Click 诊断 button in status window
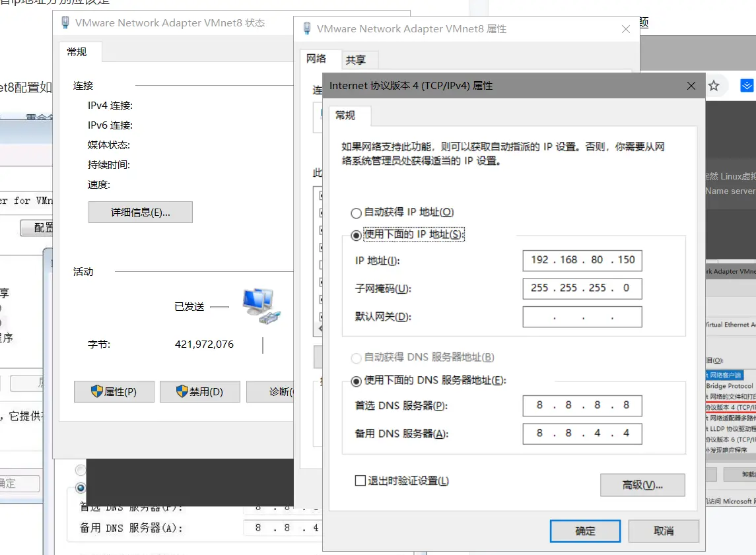The image size is (756, 555). 271,392
